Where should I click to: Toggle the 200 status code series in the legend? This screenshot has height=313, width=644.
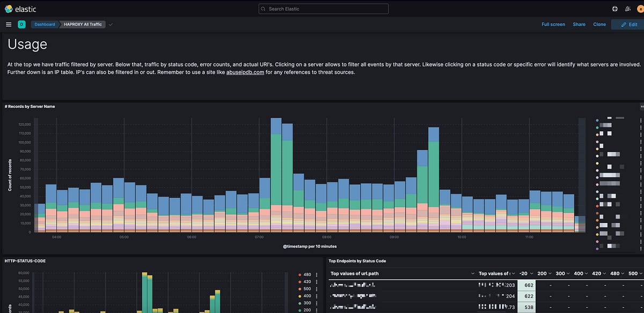tap(306, 309)
